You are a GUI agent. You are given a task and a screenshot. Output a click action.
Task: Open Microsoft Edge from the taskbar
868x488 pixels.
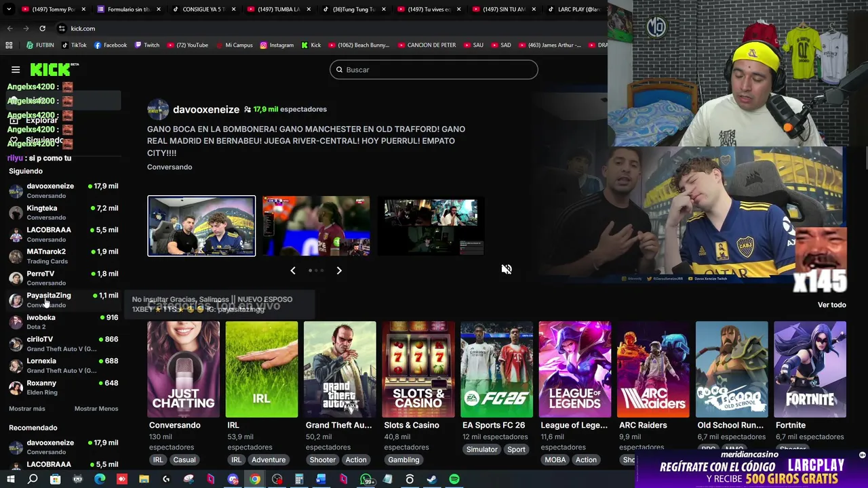point(100,479)
